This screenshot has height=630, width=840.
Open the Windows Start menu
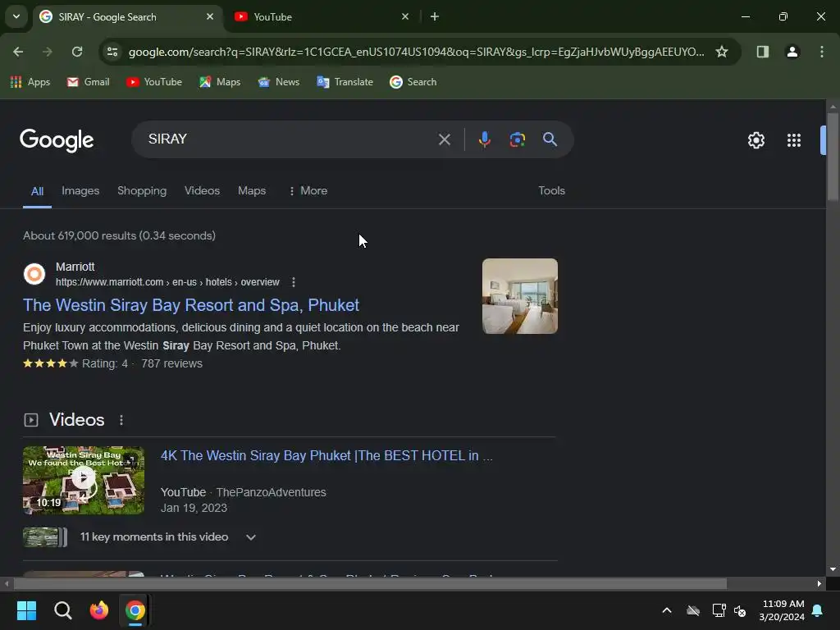(x=26, y=610)
